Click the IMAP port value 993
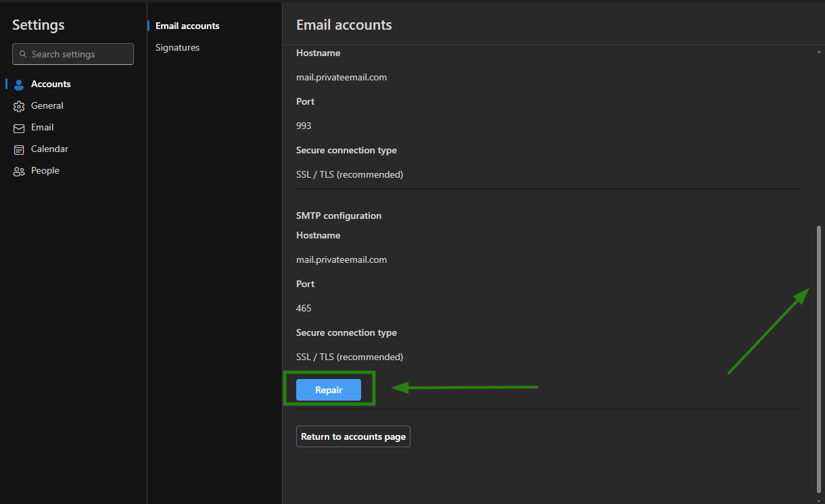 pyautogui.click(x=304, y=126)
